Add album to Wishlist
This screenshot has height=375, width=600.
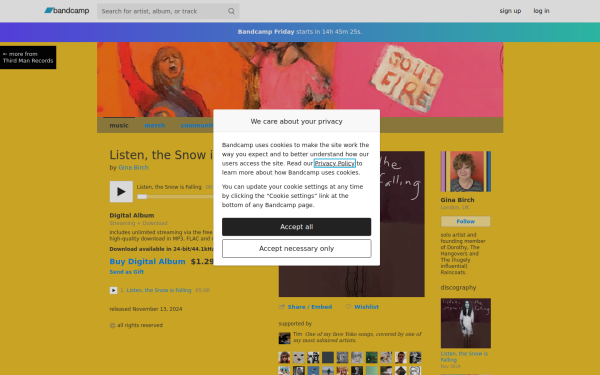tap(367, 307)
